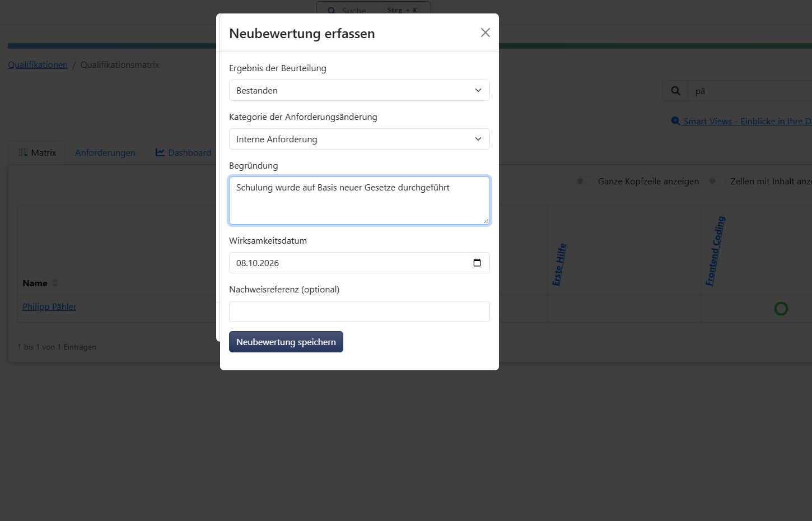Click the '1 bis 1 von 1 Einträgen' text
The width and height of the screenshot is (812, 521).
click(57, 347)
